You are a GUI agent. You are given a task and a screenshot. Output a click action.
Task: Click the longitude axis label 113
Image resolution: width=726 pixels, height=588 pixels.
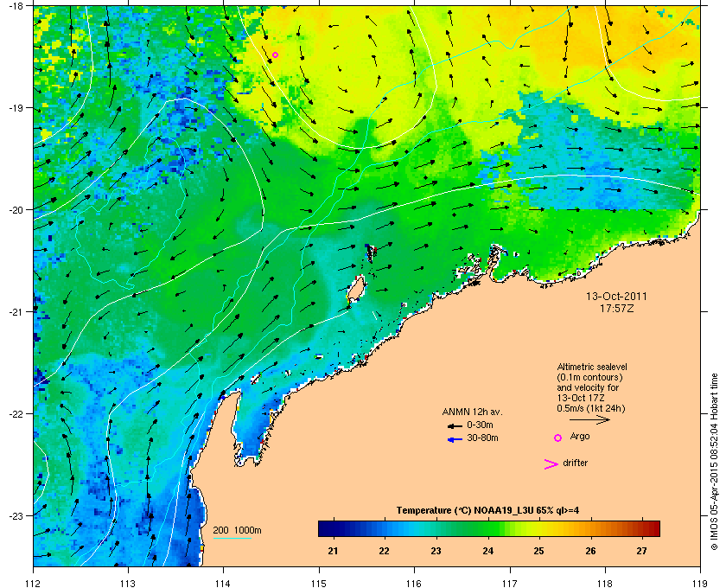tap(128, 584)
